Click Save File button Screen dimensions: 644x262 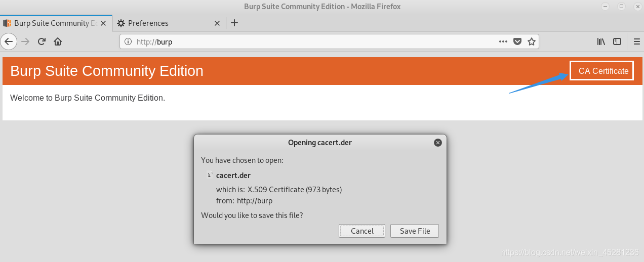415,231
